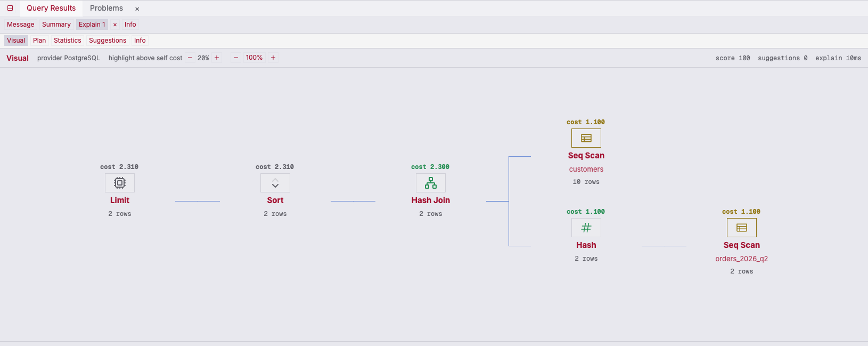This screenshot has height=346, width=868.
Task: Click the 2 rows text under Hash Join
Action: coord(431,214)
